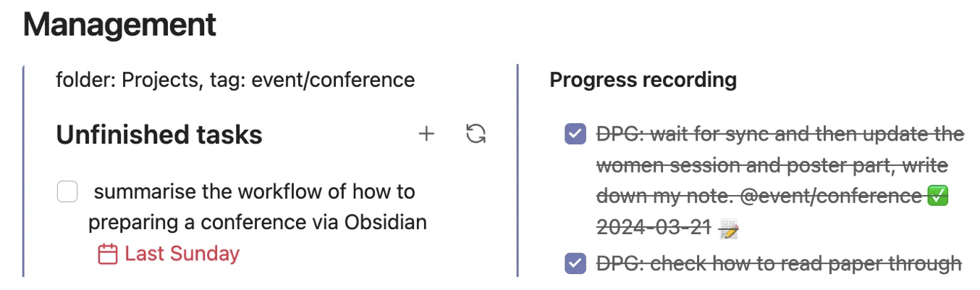Click the memo pencil icon after 2024-03-21
Image resolution: width=980 pixels, height=290 pixels.
[x=728, y=228]
